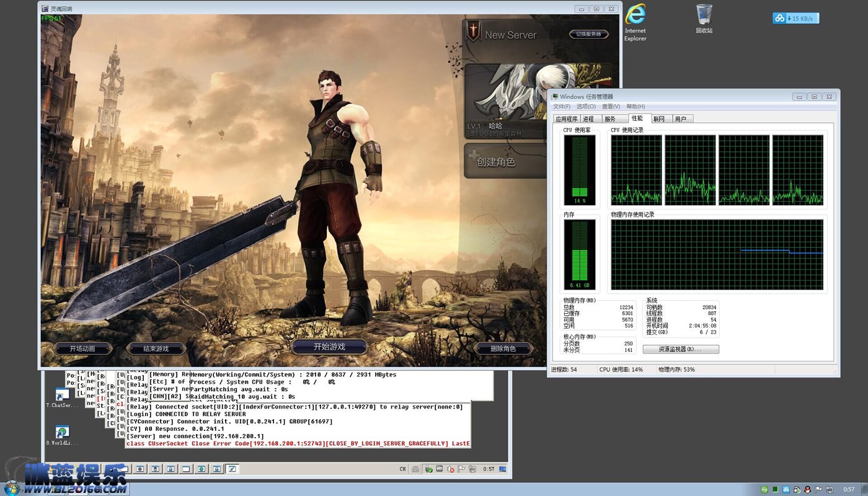The width and height of the screenshot is (868, 496).
Task: Click the volume muted icon in remote tray
Action: pyautogui.click(x=450, y=469)
